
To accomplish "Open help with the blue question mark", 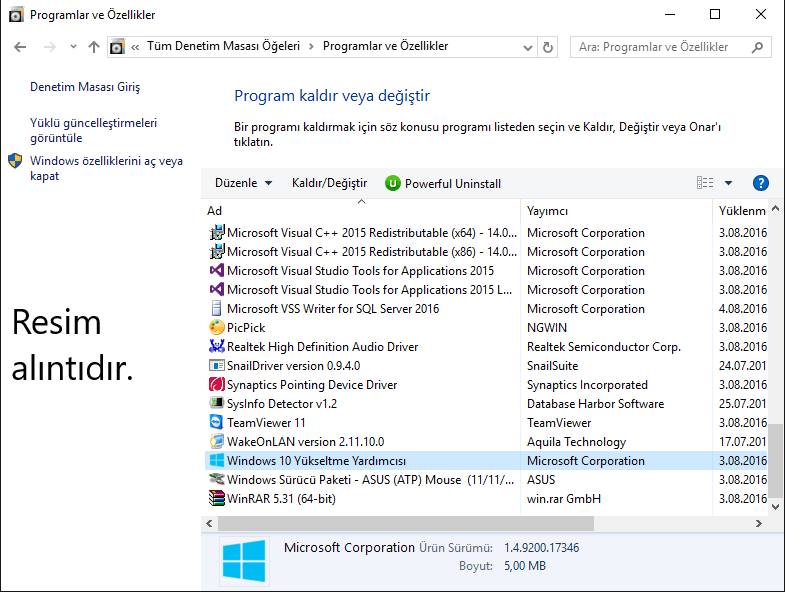I will pos(760,183).
